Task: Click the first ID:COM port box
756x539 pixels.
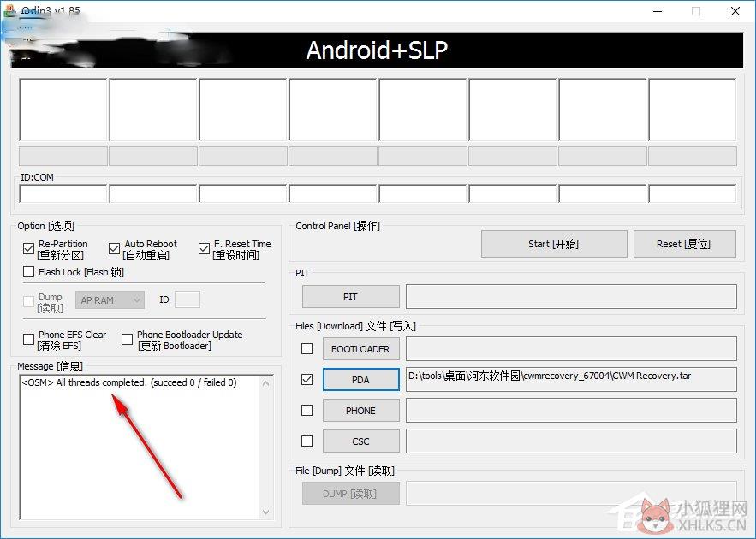Action: [x=63, y=193]
